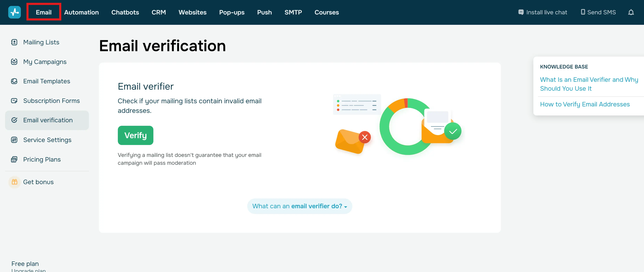Click the Get bonus gift icon
Screen dimensions: 644x272
coord(15,182)
